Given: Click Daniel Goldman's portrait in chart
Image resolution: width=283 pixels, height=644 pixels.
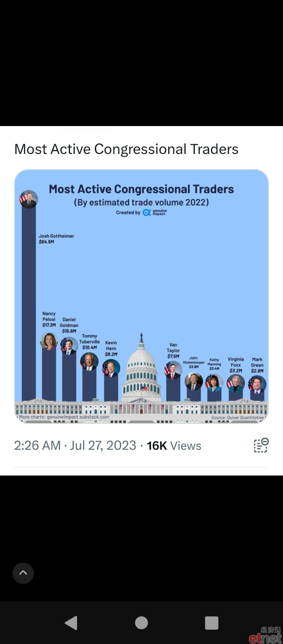Looking at the screenshot, I should (69, 346).
